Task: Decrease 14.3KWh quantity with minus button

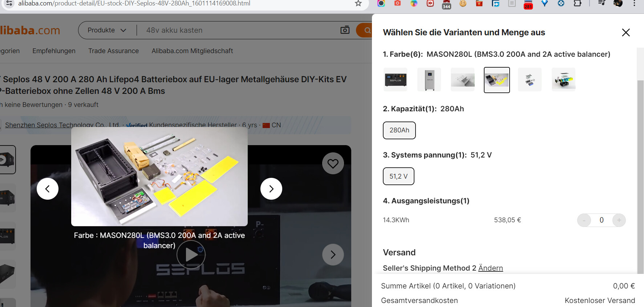Action: tap(584, 220)
